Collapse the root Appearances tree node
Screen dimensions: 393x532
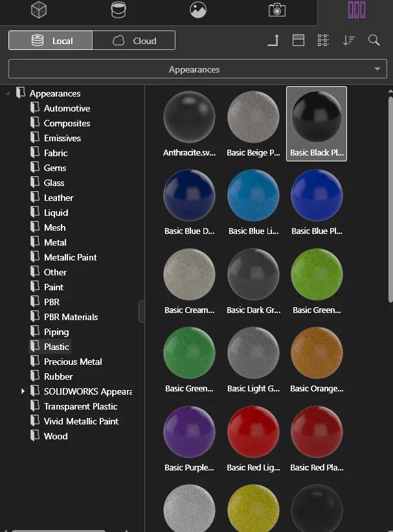tap(8, 94)
